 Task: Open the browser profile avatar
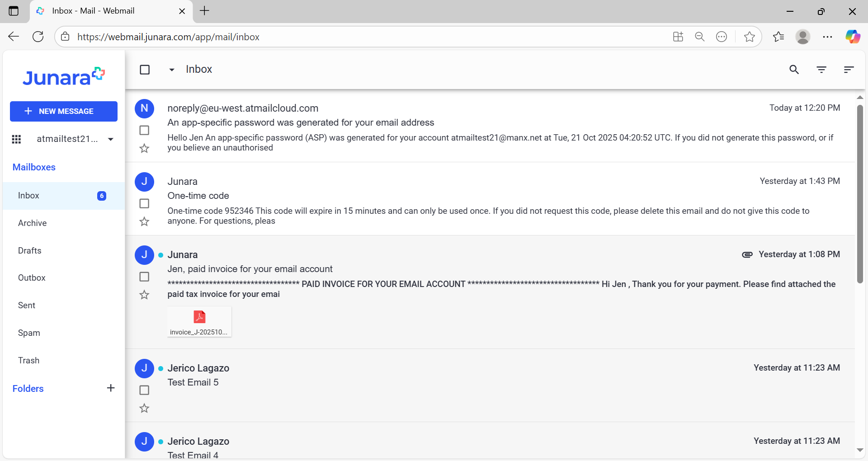pos(803,37)
